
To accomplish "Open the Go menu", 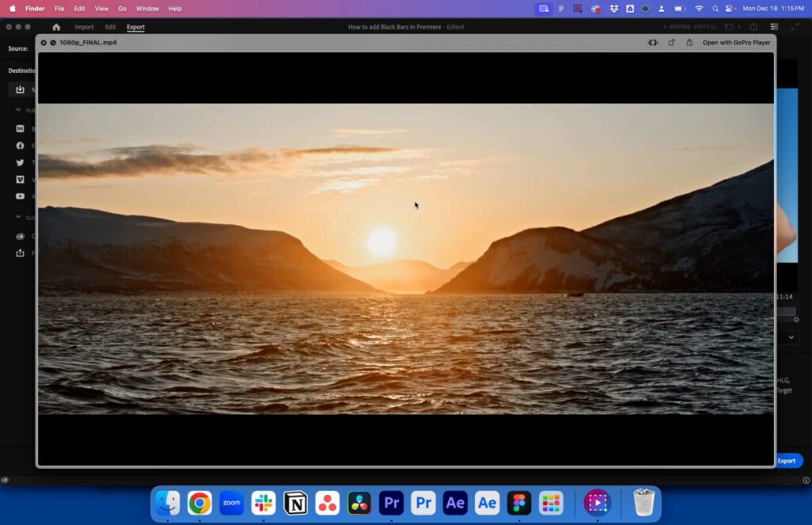I will [x=122, y=8].
